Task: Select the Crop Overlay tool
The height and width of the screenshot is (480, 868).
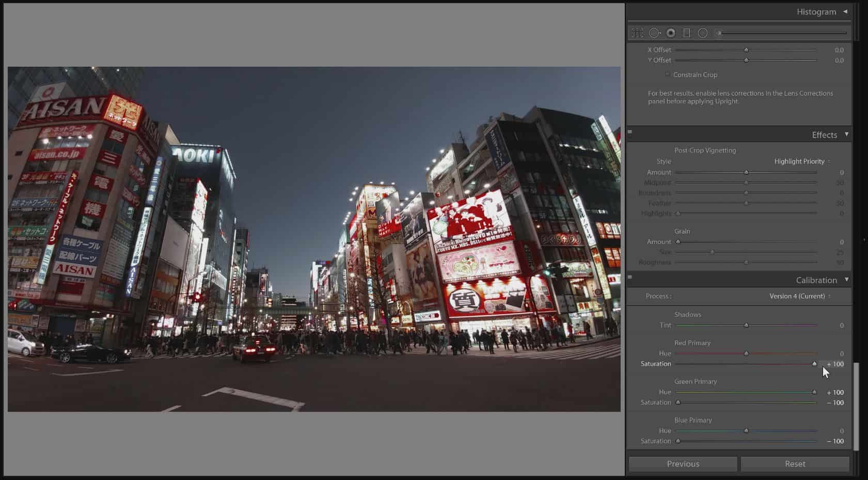Action: (x=638, y=33)
